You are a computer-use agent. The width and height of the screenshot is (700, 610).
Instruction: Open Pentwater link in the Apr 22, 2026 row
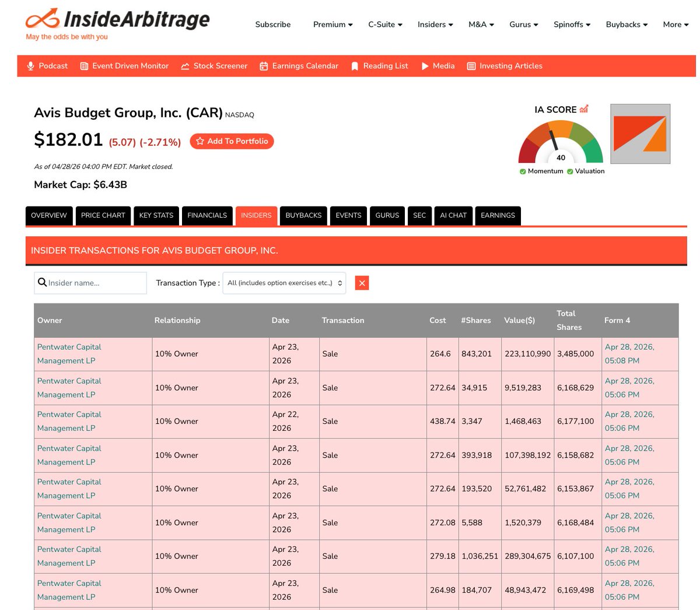(x=69, y=421)
